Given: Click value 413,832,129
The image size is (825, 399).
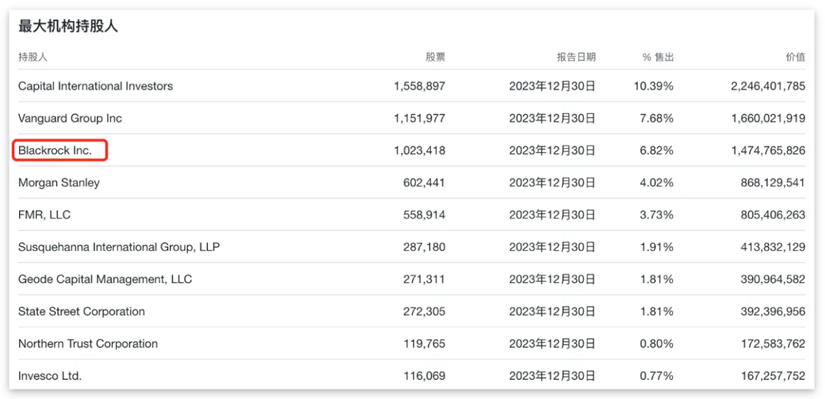Looking at the screenshot, I should coord(774,247).
